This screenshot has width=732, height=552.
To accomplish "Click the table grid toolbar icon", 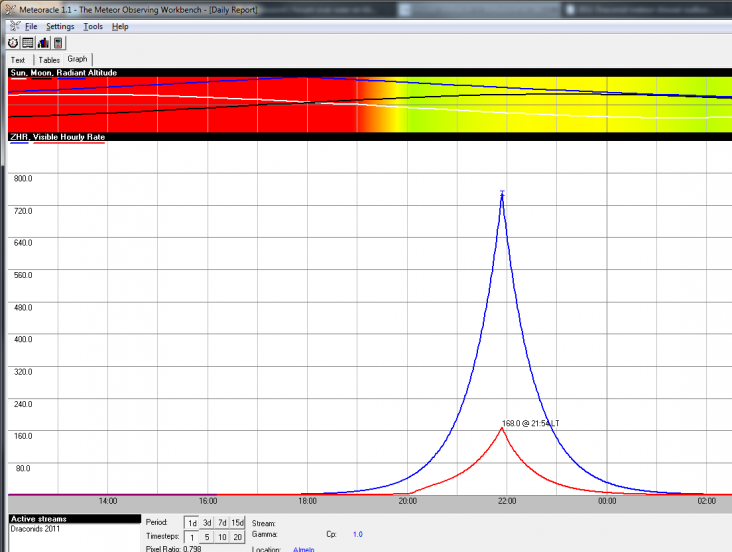I will click(28, 43).
